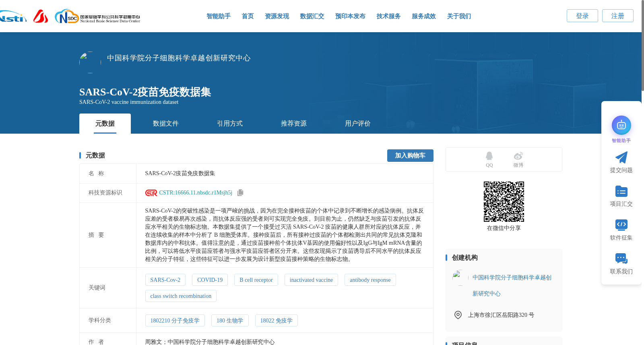Click the 在微信中分享 label
This screenshot has width=644, height=345.
click(504, 228)
